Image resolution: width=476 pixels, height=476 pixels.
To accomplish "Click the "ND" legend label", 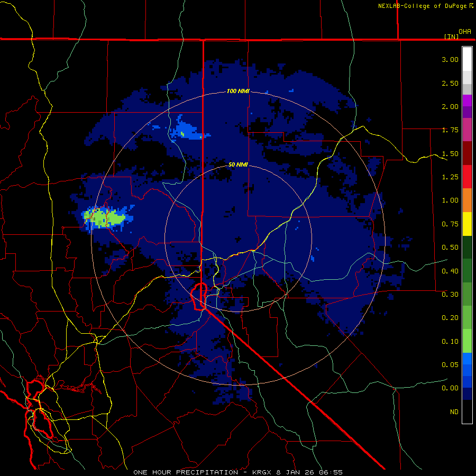I will click(454, 411).
